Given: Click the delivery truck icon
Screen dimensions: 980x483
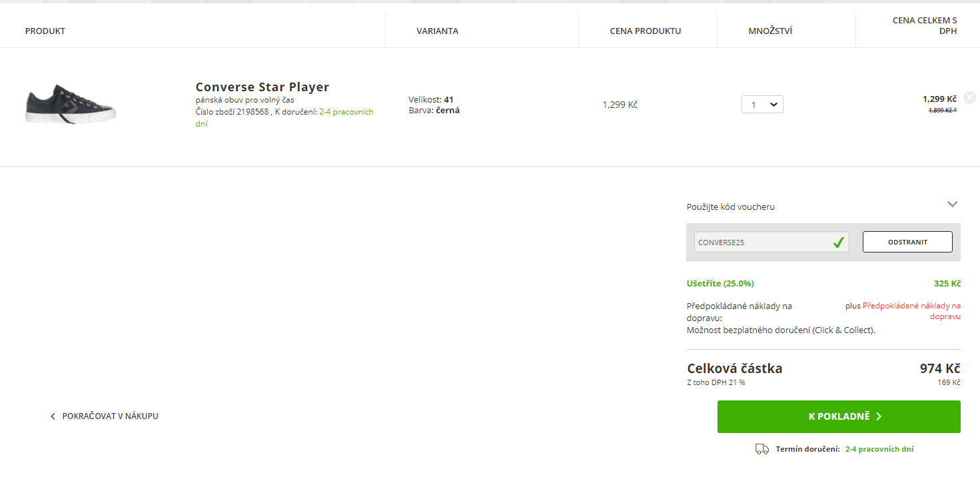Looking at the screenshot, I should [761, 449].
